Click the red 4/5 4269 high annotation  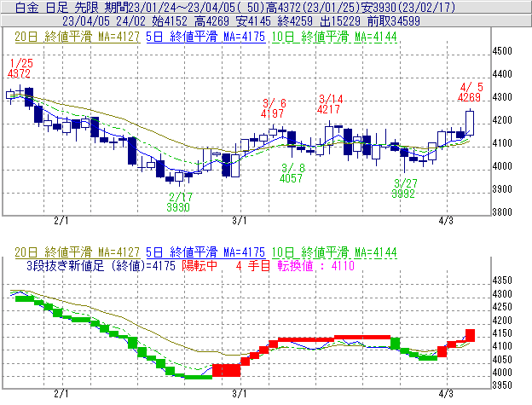tap(470, 92)
